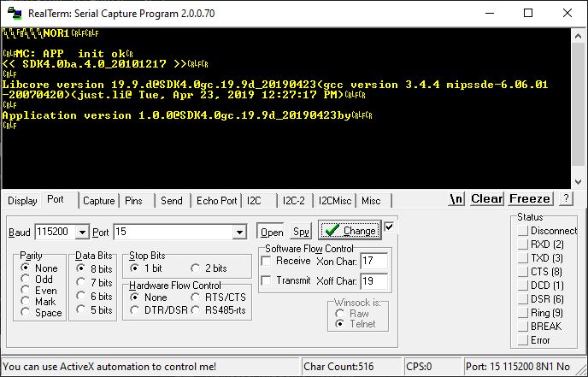
Task: Toggle the checkbox next to Change button
Action: (x=389, y=227)
